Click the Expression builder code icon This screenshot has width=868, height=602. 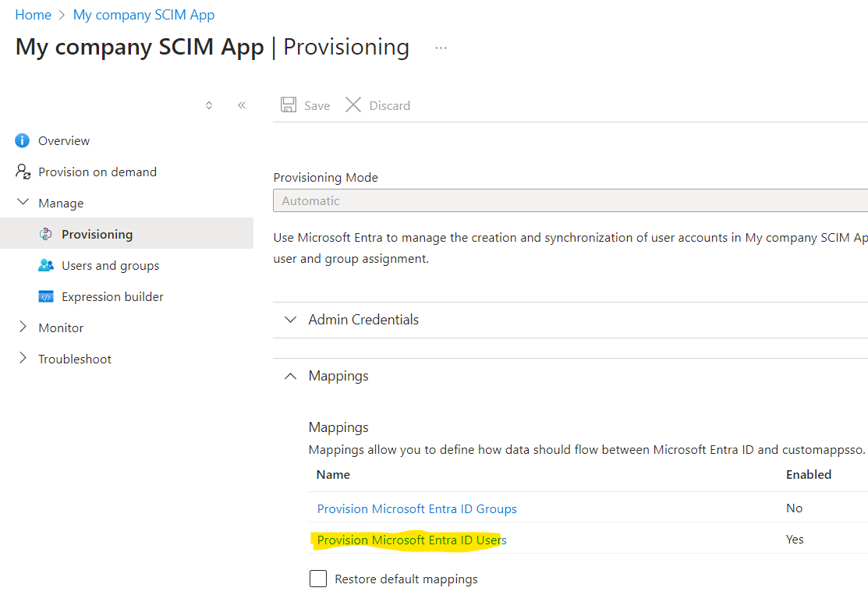pos(46,296)
